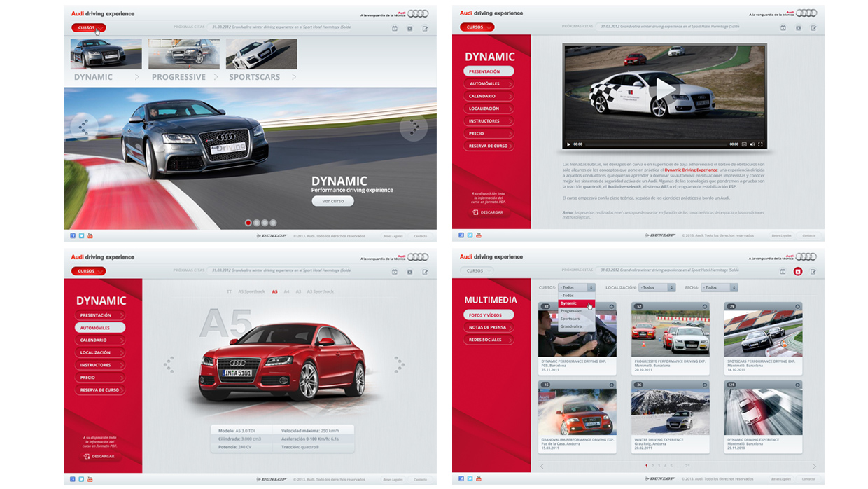Choose Sportscars in the open Cursos dropdown list
This screenshot has width=868, height=489.
(577, 319)
